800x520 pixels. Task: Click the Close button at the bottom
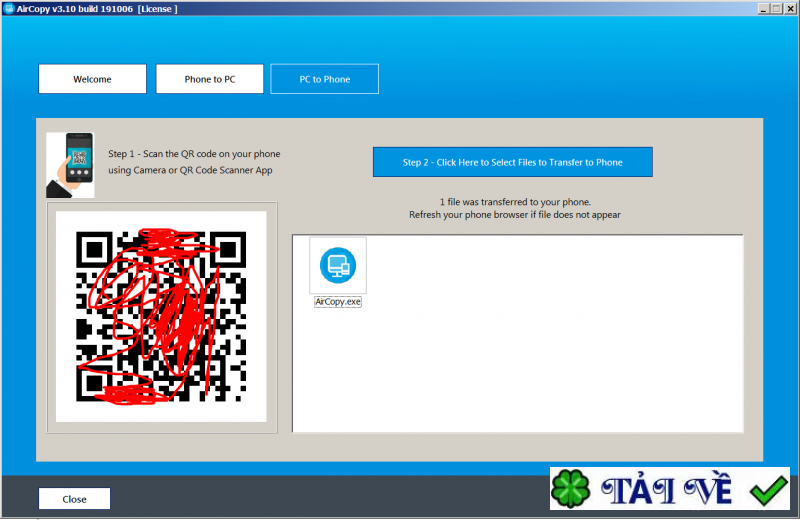pyautogui.click(x=74, y=499)
